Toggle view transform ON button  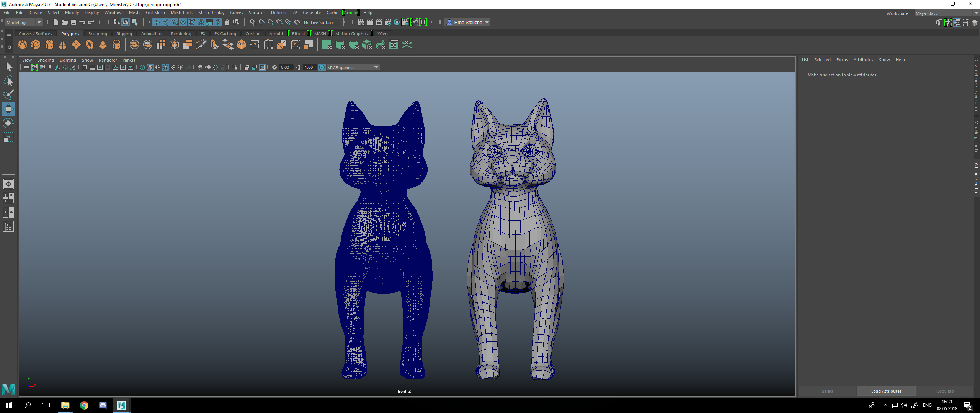[322, 68]
